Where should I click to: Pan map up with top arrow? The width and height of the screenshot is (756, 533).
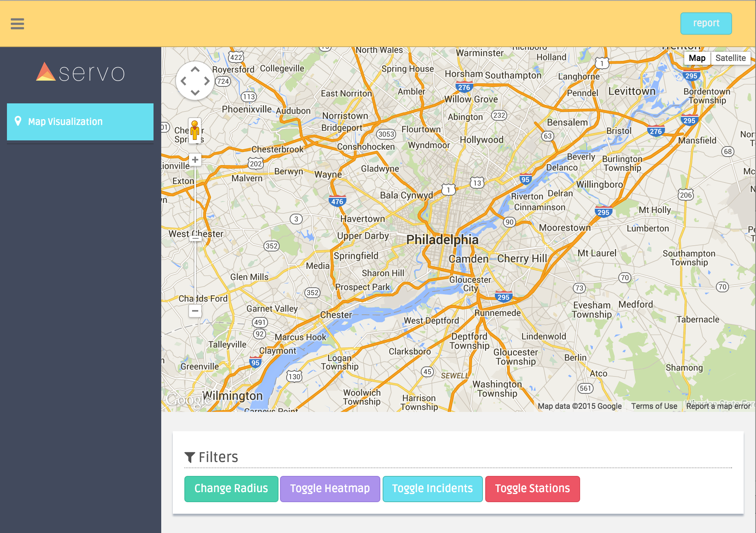195,69
